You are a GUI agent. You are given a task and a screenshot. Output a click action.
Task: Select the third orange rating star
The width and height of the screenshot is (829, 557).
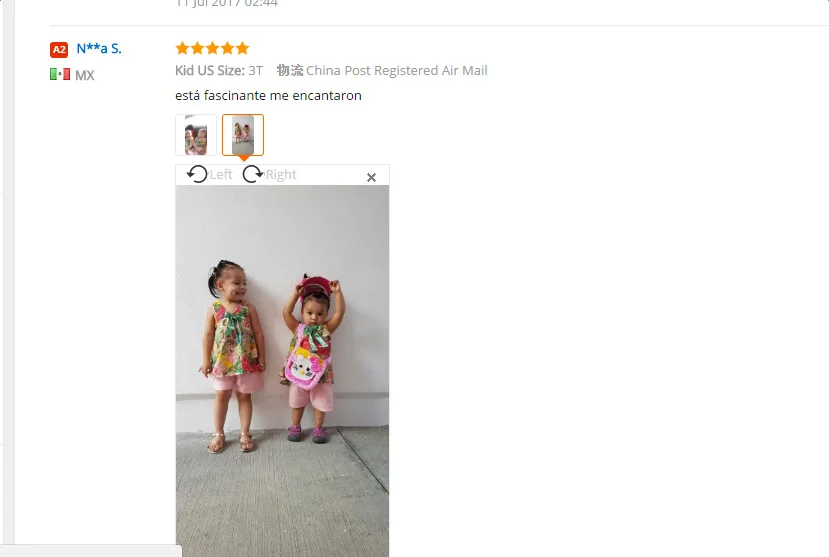[213, 48]
